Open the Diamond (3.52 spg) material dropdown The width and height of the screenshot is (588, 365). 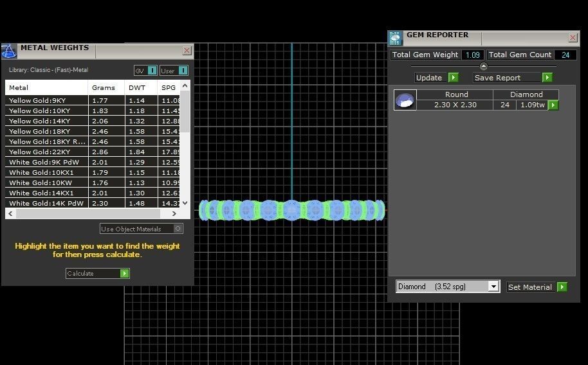pyautogui.click(x=448, y=287)
